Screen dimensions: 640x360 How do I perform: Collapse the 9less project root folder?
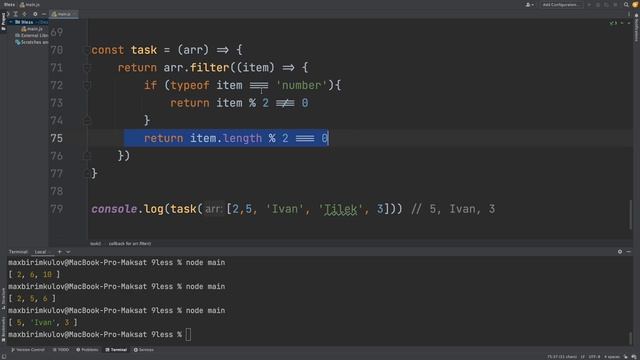11,22
